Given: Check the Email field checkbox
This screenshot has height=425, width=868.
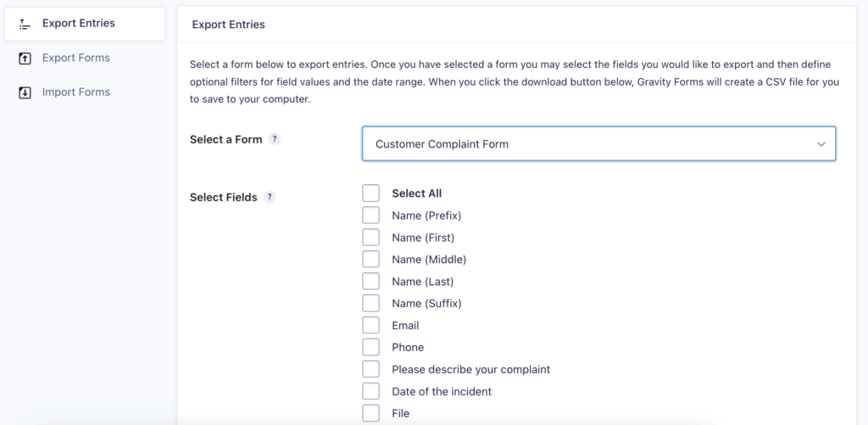Looking at the screenshot, I should pos(370,326).
